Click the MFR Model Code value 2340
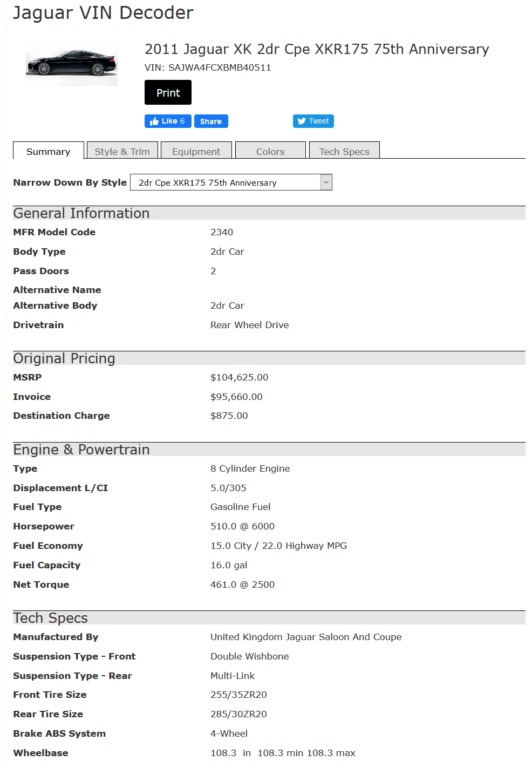 (x=222, y=232)
